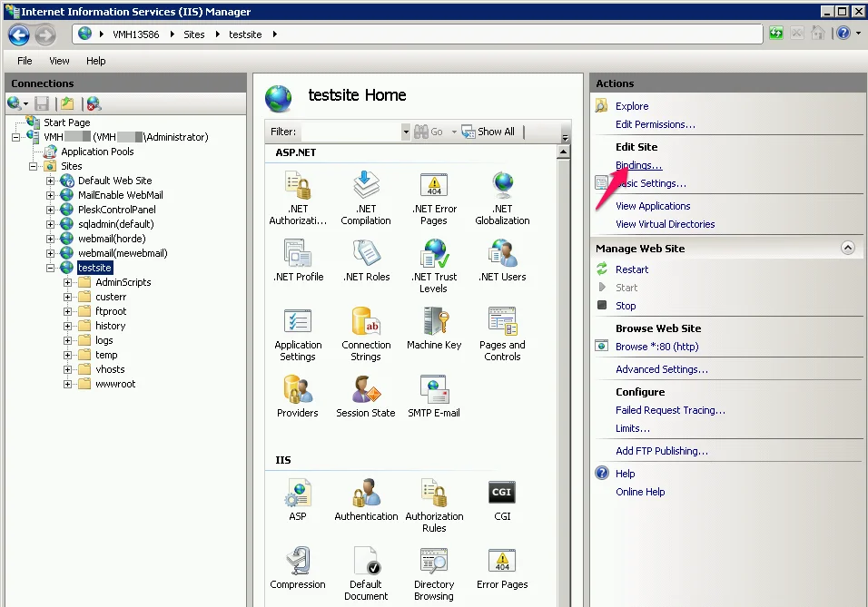
Task: Click Show All in filter bar
Action: pos(488,132)
